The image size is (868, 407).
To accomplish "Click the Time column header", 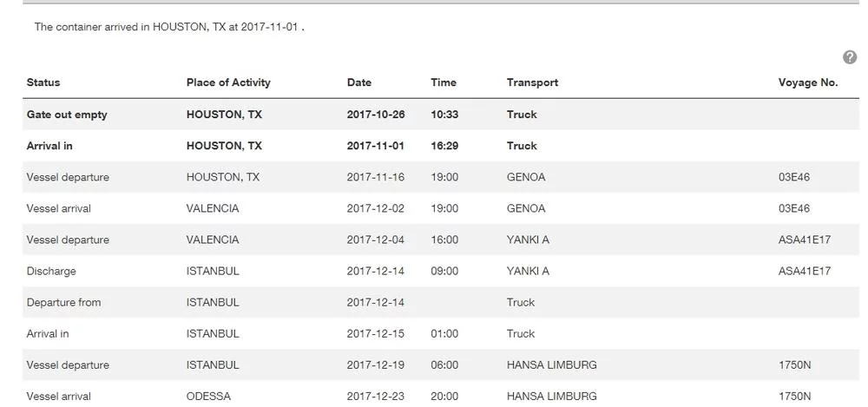I will 444,82.
